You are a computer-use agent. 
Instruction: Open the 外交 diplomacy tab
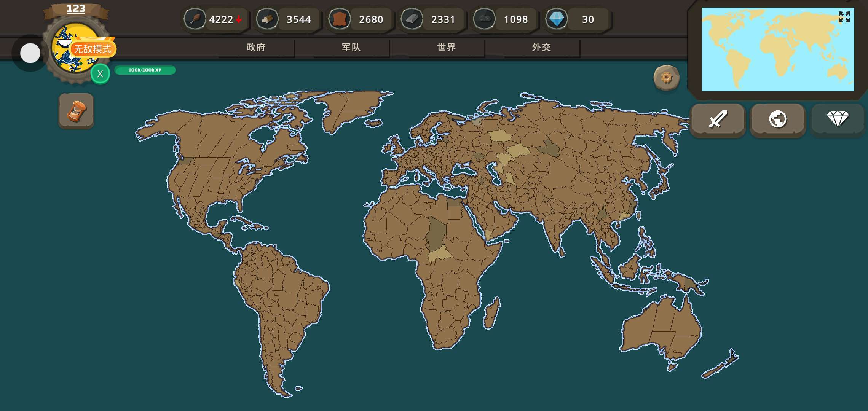(541, 47)
